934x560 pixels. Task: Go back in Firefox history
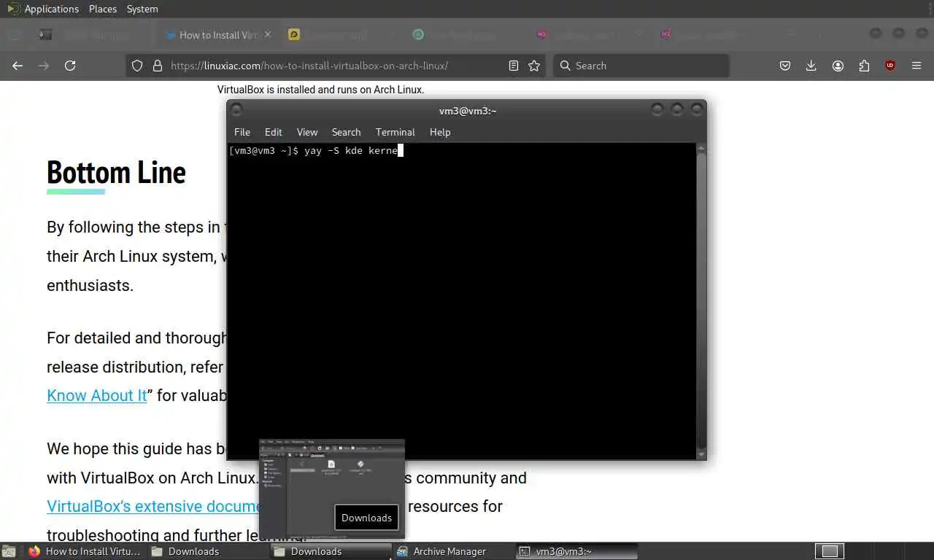(x=18, y=66)
